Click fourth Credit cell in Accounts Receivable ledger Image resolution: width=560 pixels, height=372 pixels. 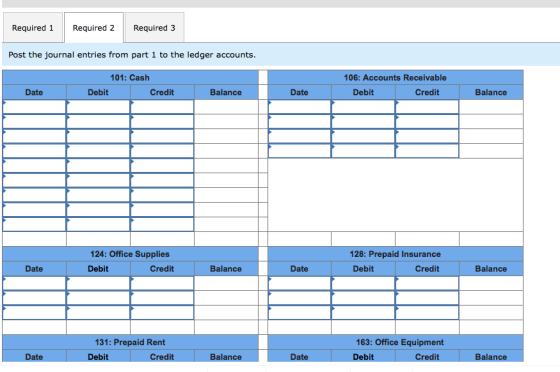tap(427, 151)
